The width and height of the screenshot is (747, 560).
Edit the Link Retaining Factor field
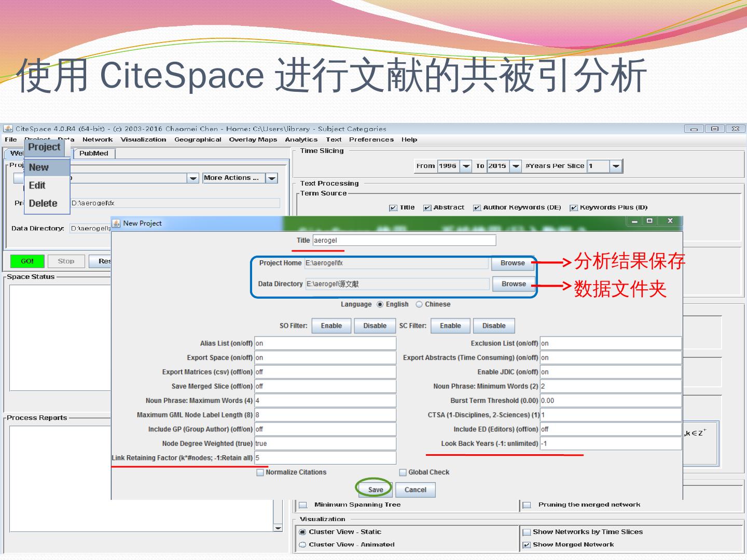tap(325, 458)
